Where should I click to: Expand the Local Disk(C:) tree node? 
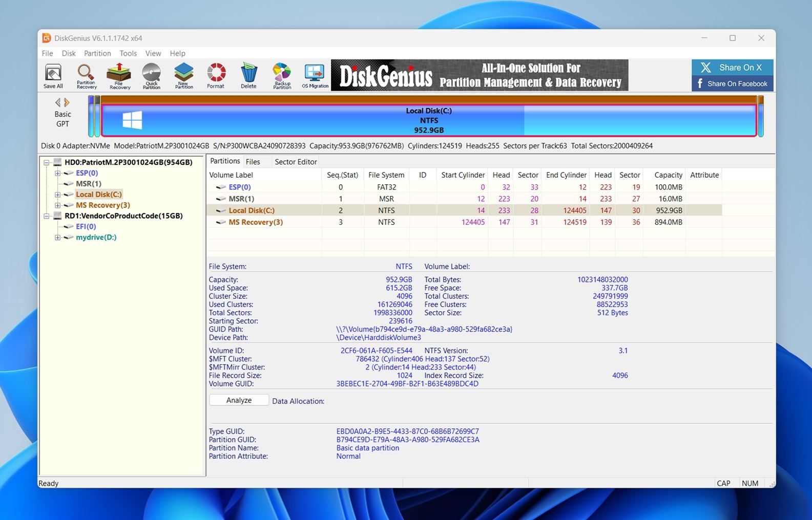pos(57,194)
